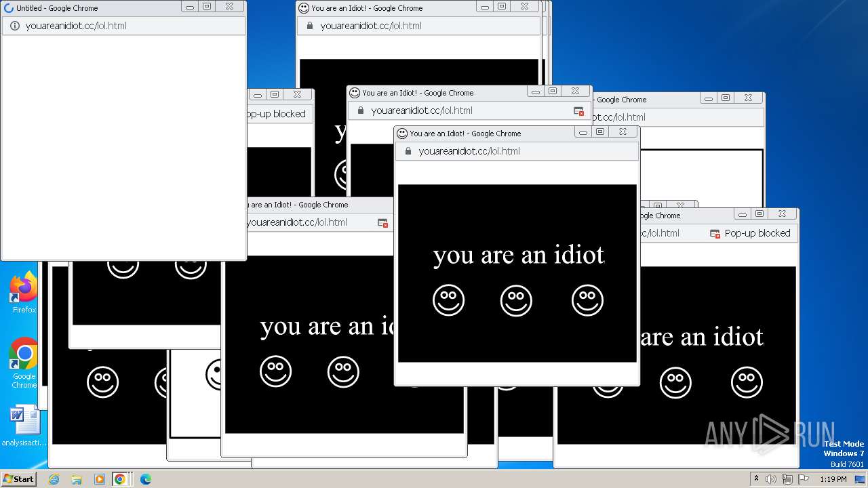The height and width of the screenshot is (488, 868).
Task: Click the pop-up blocked icon in the lower-right window
Action: click(715, 233)
